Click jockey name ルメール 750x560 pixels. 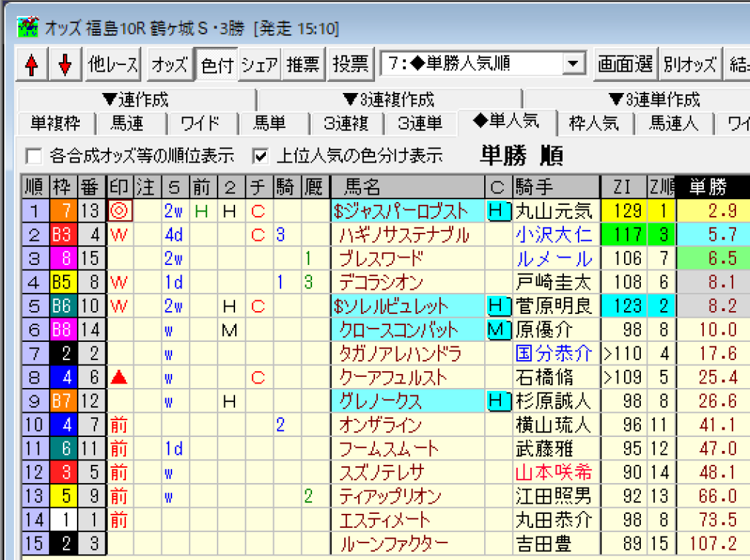pos(554,258)
